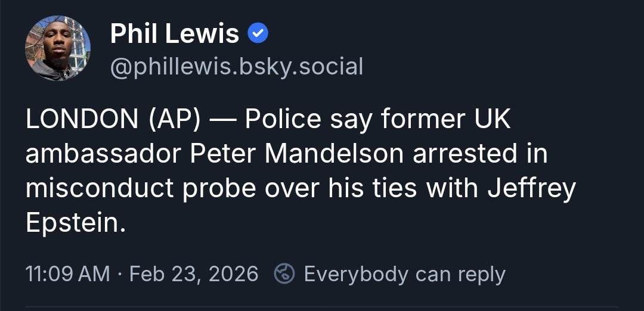Click the name "Peter" in the post

[x=223, y=154]
